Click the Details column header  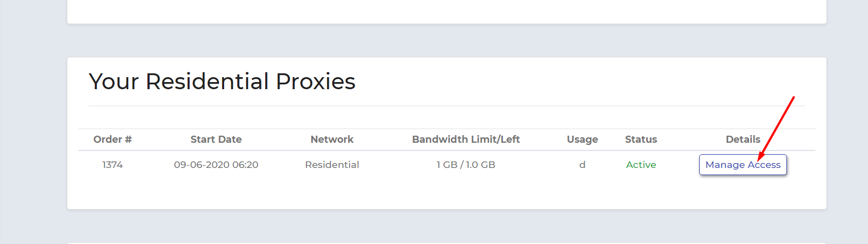click(x=743, y=140)
